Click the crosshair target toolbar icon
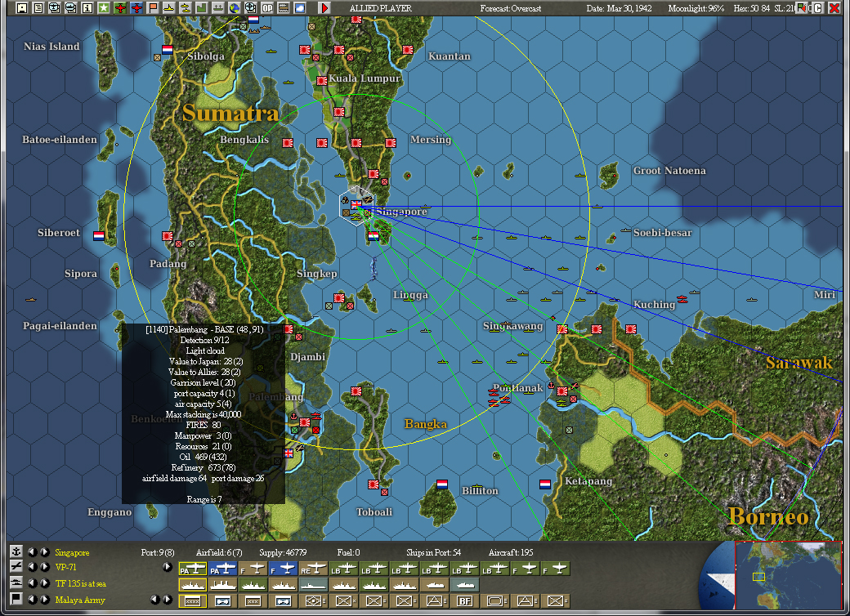Viewport: 850px width, 616px height. click(250, 8)
